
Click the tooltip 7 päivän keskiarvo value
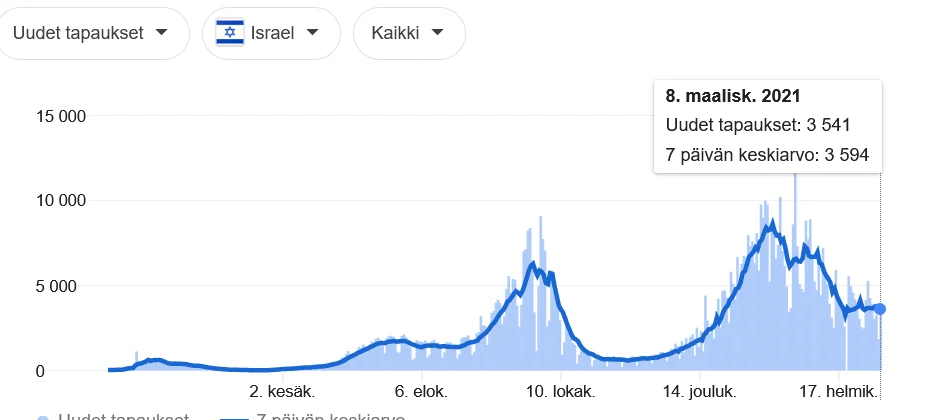click(767, 155)
